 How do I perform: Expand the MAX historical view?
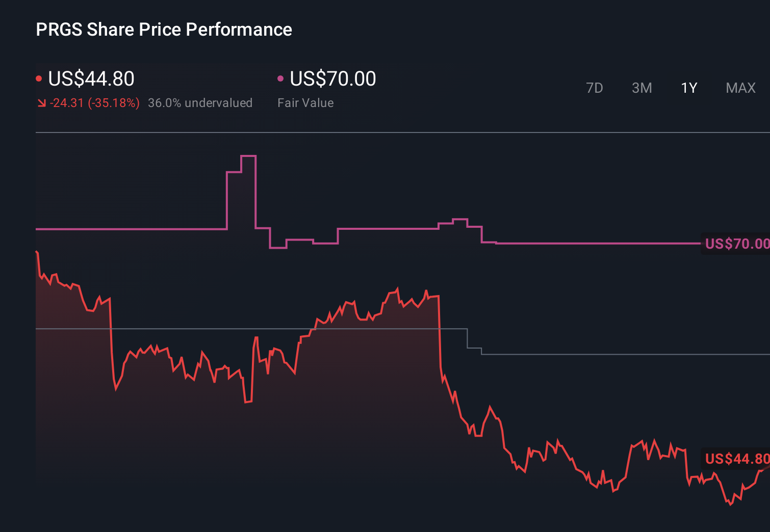coord(740,88)
